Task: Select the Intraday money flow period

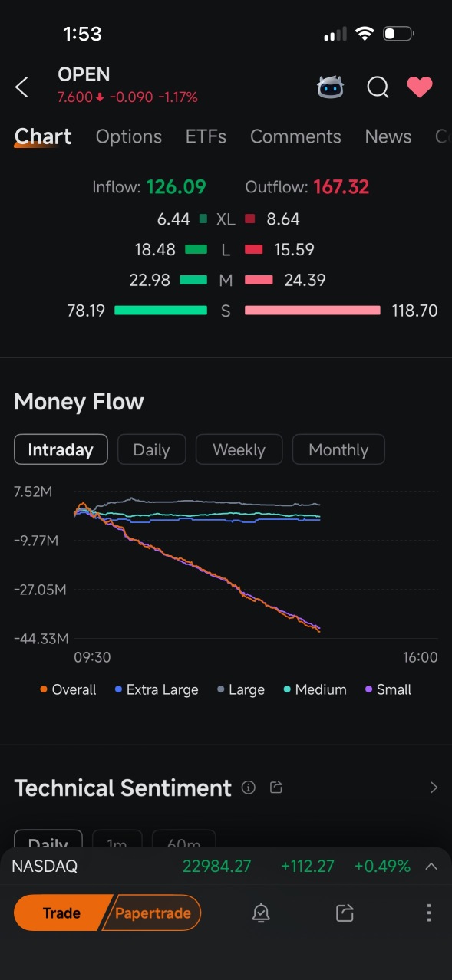Action: click(x=61, y=449)
